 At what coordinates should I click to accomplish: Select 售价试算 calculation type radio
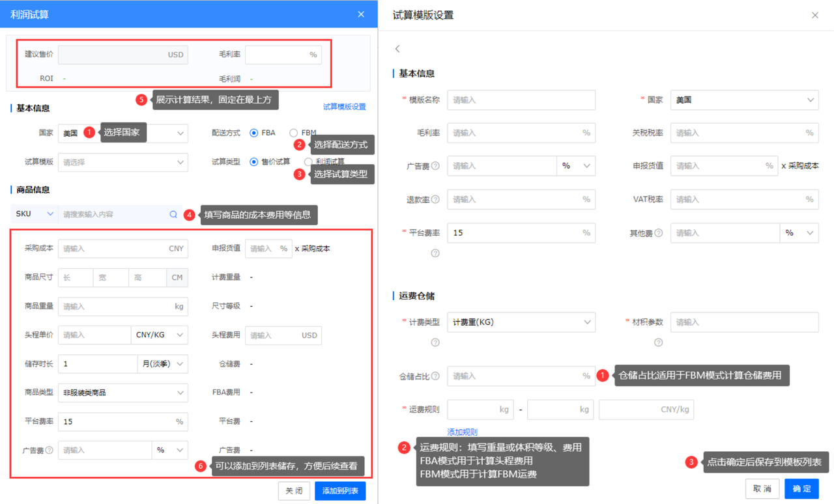(x=254, y=161)
